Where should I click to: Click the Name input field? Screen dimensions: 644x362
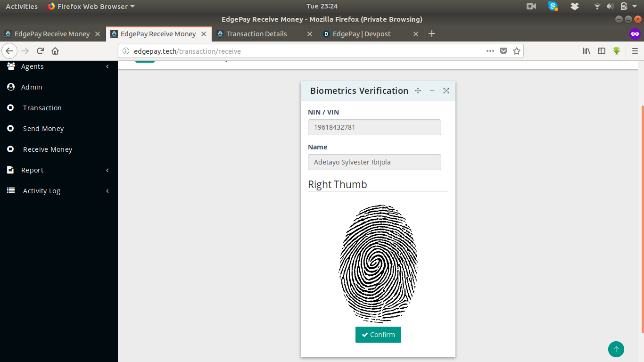click(x=374, y=162)
